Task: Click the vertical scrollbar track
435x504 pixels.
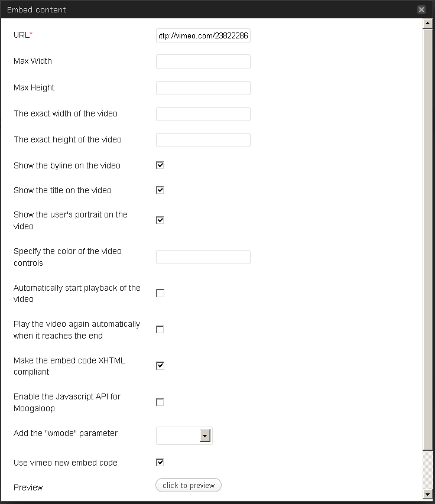Action: pyautogui.click(x=427, y=469)
